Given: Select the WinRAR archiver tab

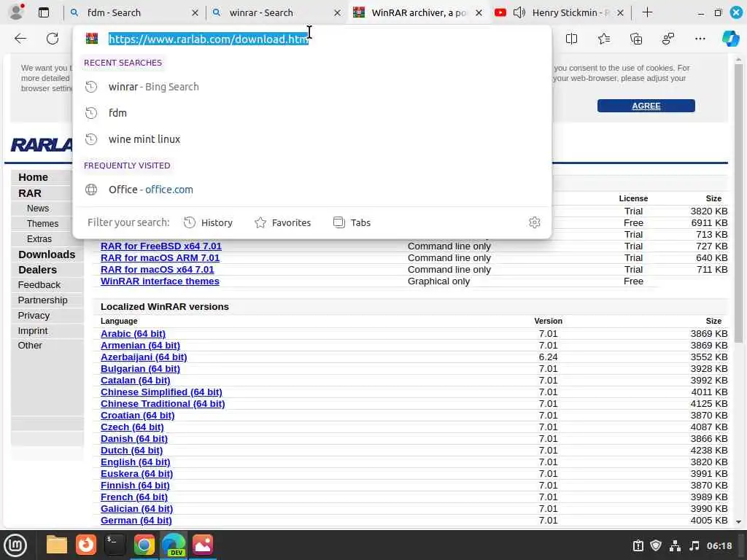Looking at the screenshot, I should pyautogui.click(x=419, y=13).
